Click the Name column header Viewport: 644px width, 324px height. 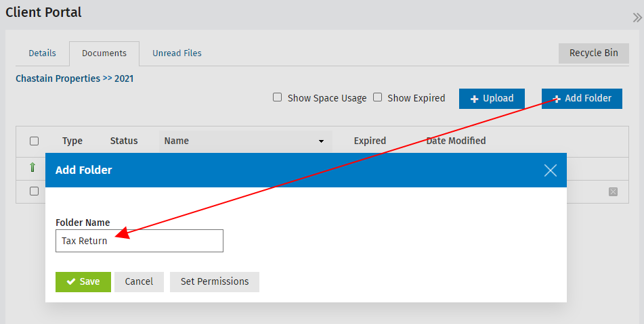tap(246, 141)
